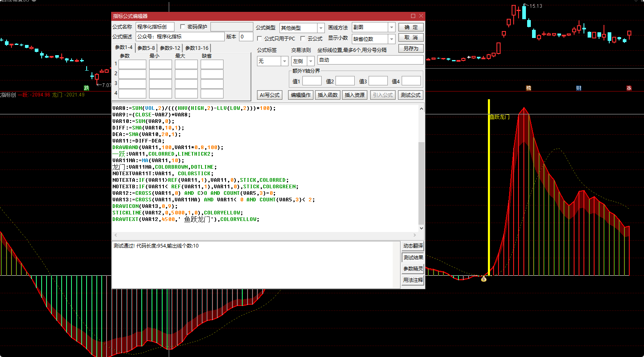The image size is (644, 357).
Task: Click the 涨 marker on the price chart
Action: tap(629, 88)
